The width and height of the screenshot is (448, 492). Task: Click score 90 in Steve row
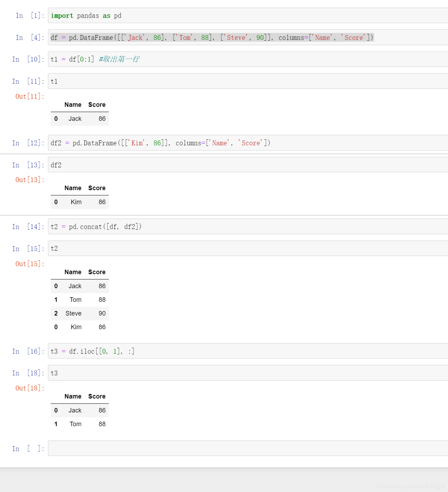102,313
